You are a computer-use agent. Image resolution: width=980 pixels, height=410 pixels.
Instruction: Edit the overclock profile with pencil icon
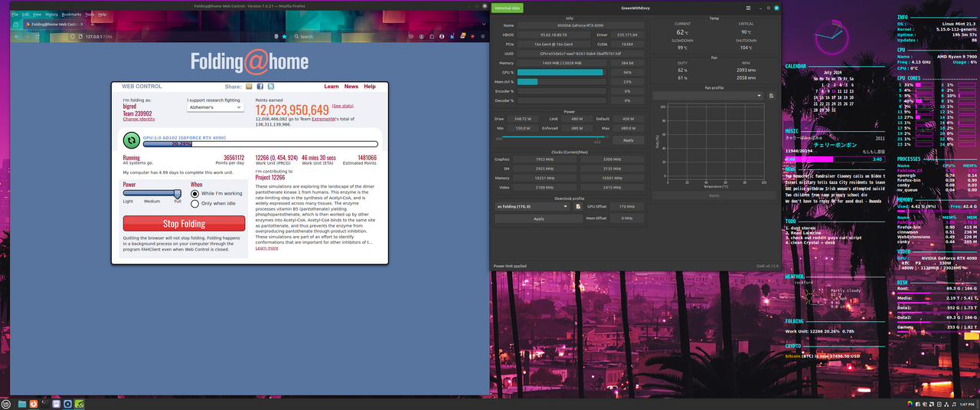coord(578,206)
